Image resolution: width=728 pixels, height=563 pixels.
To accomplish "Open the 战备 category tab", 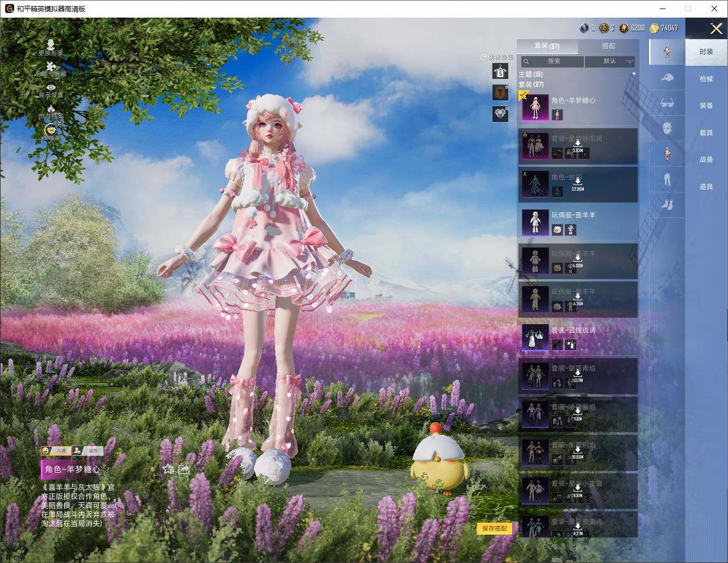I will [x=706, y=159].
